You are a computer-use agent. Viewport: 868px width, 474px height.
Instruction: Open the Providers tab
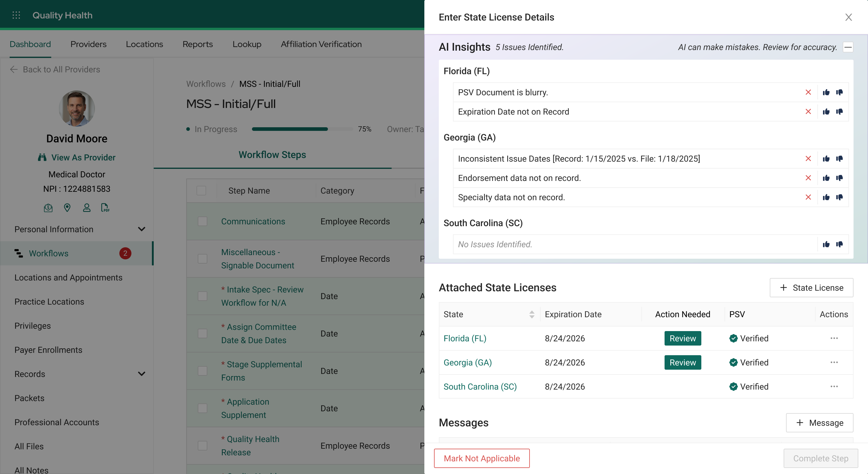pos(88,44)
